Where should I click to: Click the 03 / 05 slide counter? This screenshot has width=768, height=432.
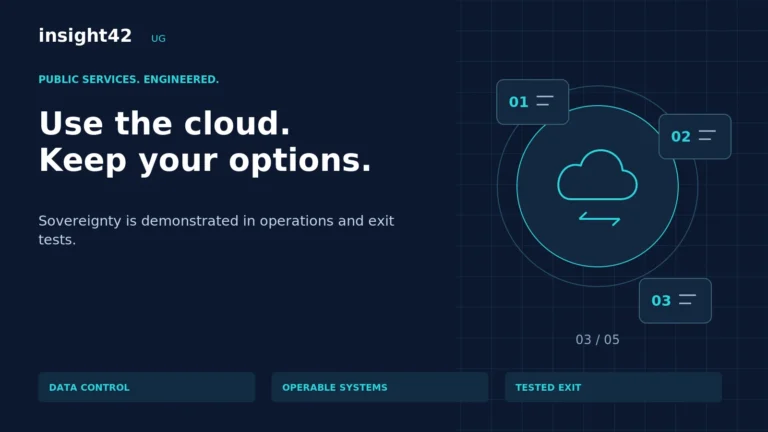point(598,339)
